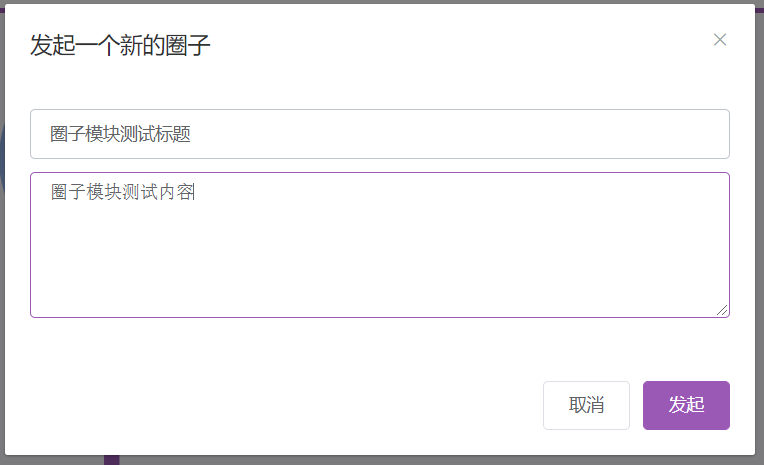Select the purple-bordered multiline text area
764x465 pixels.
click(x=380, y=245)
